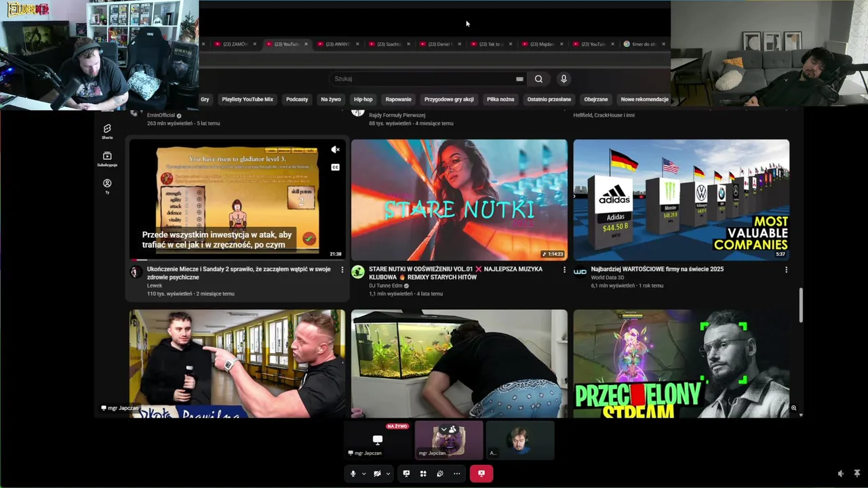Open the Lewek channel name link
The image size is (868, 488).
pyautogui.click(x=155, y=285)
